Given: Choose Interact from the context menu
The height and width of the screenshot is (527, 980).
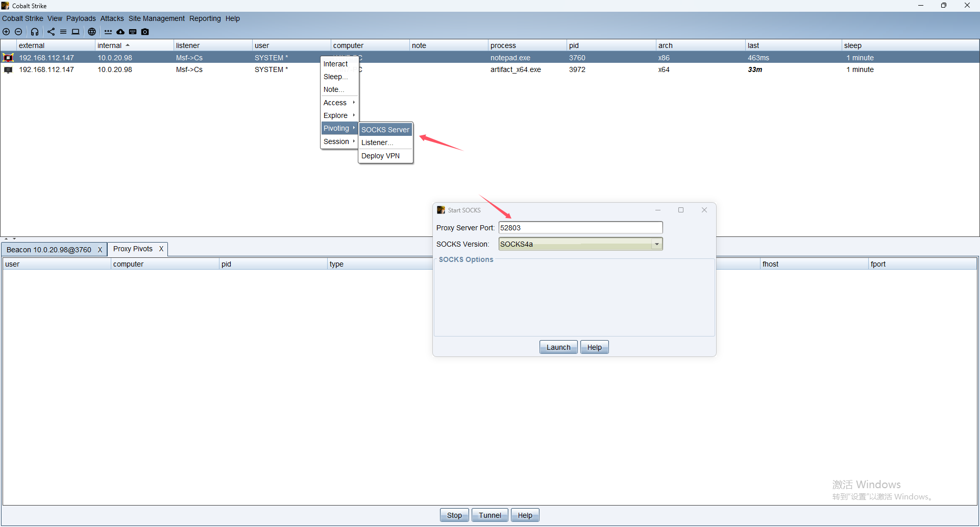Looking at the screenshot, I should [339, 64].
